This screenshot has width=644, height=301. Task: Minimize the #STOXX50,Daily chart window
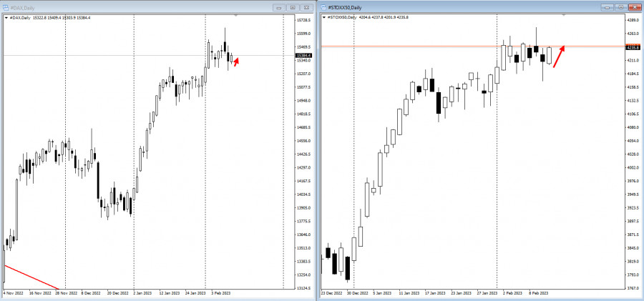[608, 7]
